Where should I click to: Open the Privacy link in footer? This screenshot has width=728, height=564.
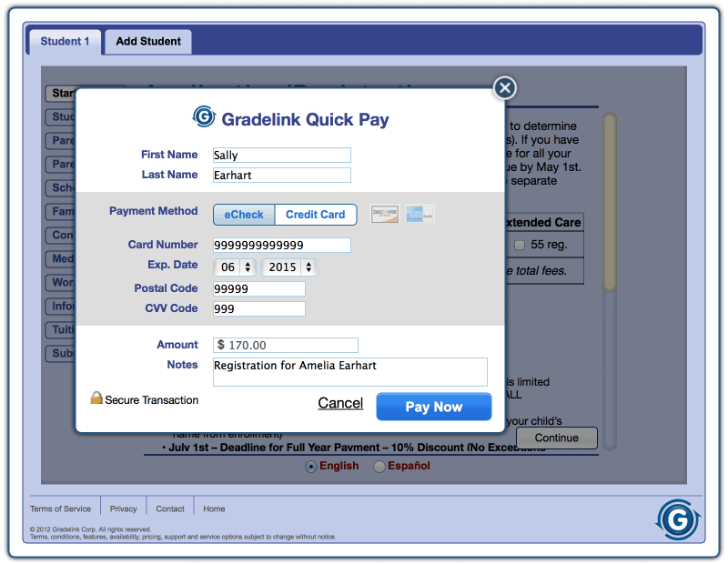[x=124, y=509]
